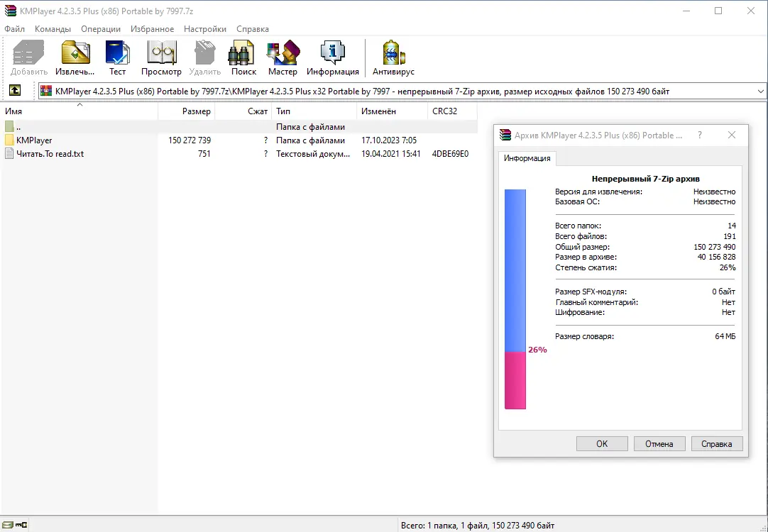Screen dimensions: 768x532
Task: Open the Файл menu
Action: point(15,29)
